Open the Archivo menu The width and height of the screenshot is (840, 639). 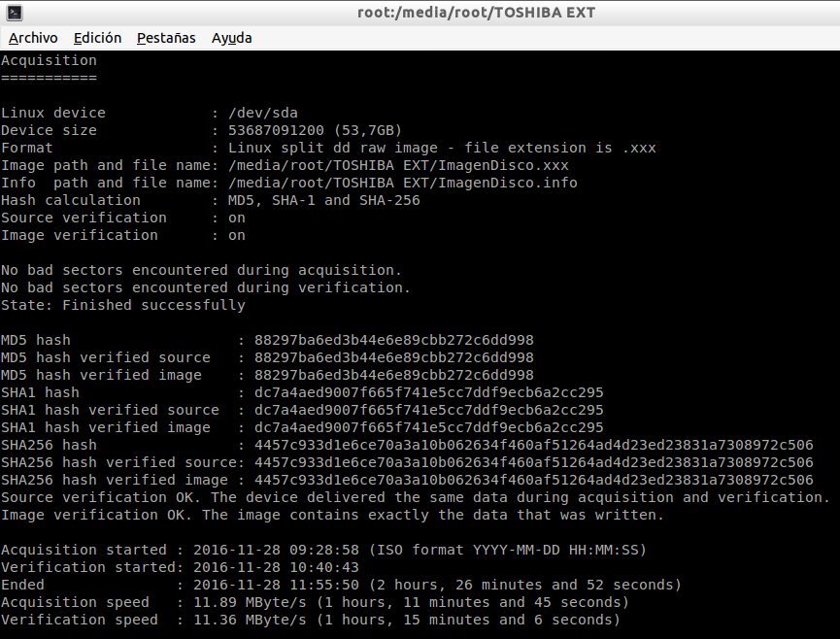pos(33,38)
